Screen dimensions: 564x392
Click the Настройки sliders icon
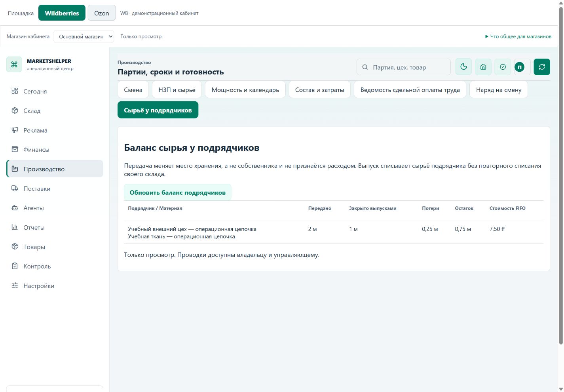[x=15, y=285]
